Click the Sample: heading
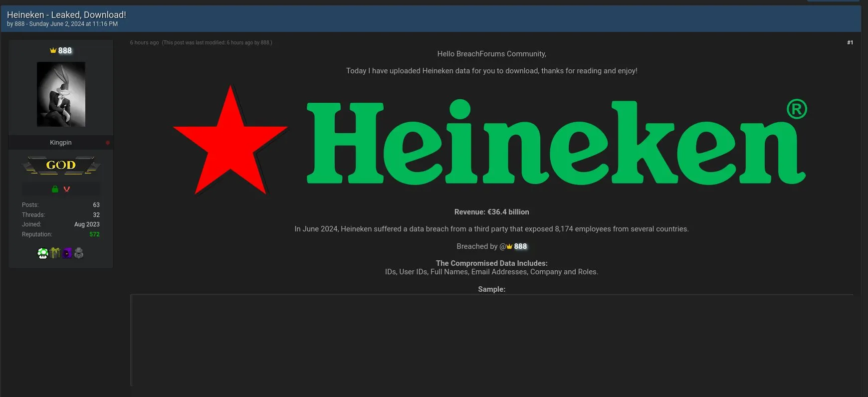This screenshot has width=868, height=397. [492, 289]
